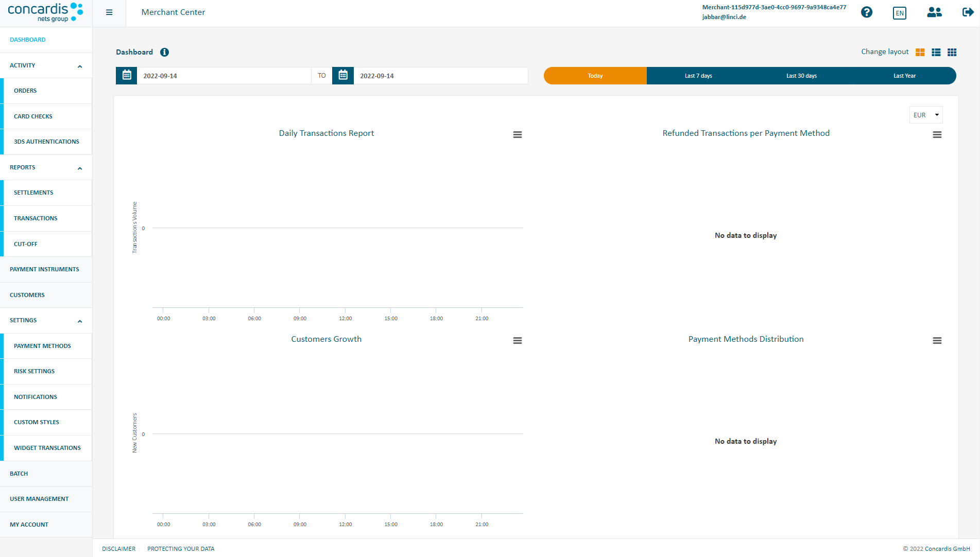The width and height of the screenshot is (980, 557).
Task: Click the jabbar@linci.de account email
Action: (x=724, y=17)
